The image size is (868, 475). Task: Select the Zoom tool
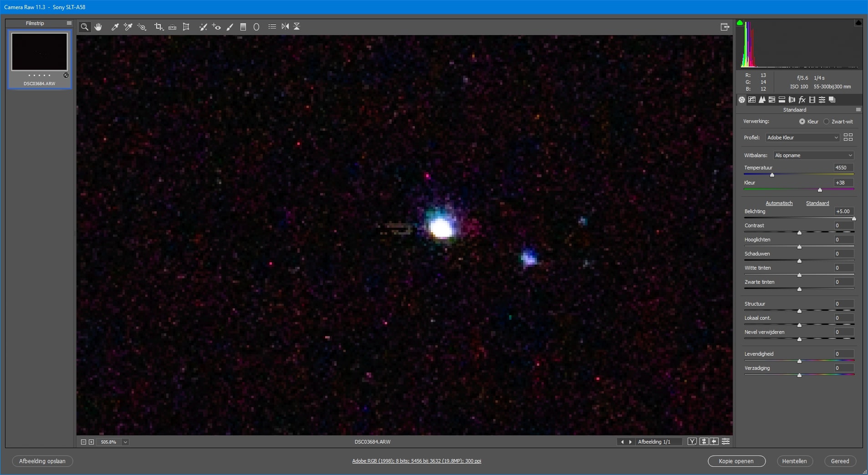(84, 27)
